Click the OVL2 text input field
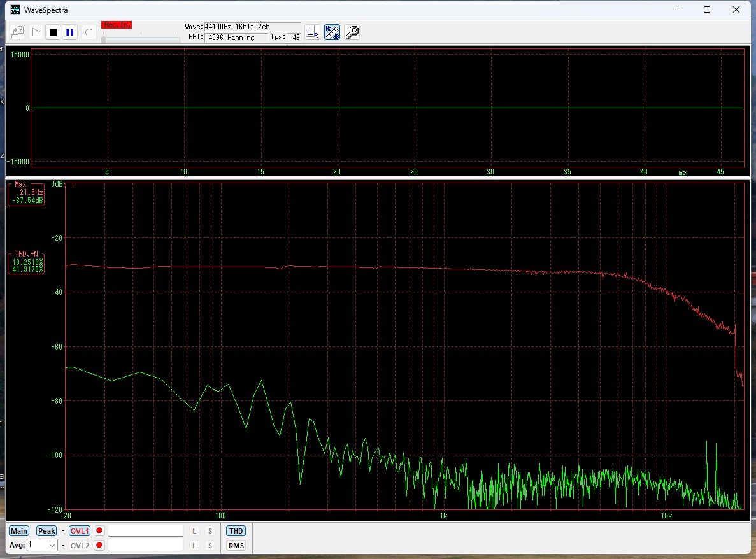The image size is (756, 559). 146,545
